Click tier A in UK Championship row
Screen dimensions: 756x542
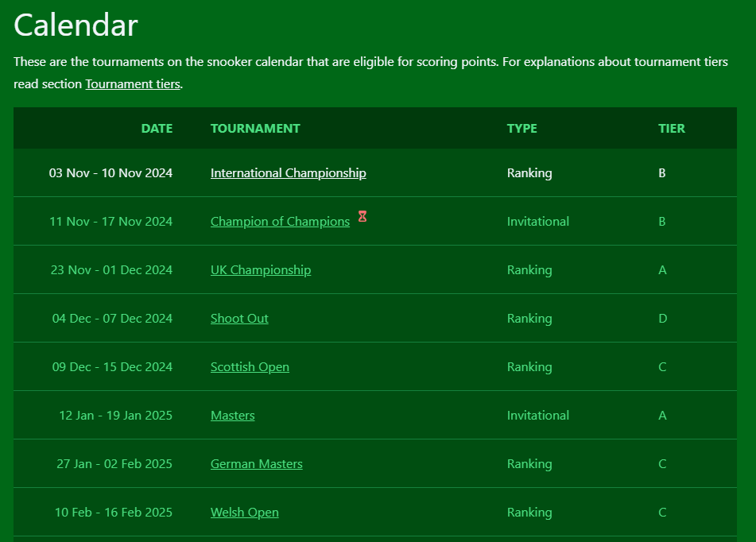[662, 270]
